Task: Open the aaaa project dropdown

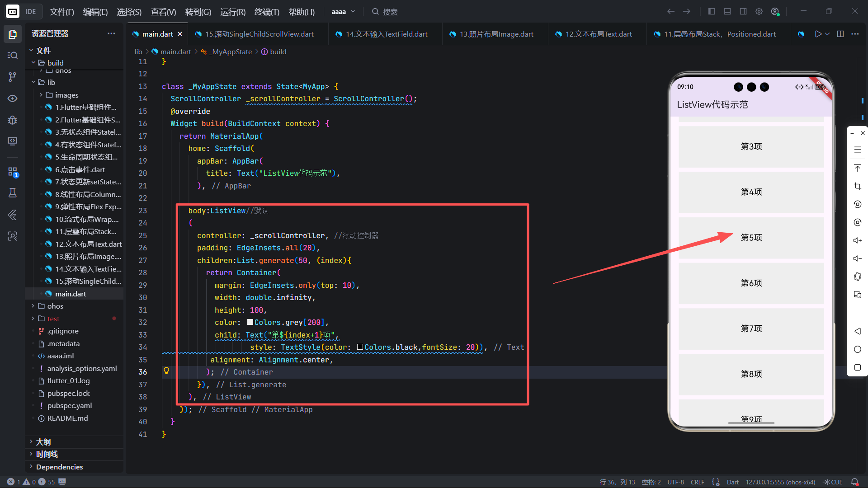Action: pyautogui.click(x=343, y=12)
